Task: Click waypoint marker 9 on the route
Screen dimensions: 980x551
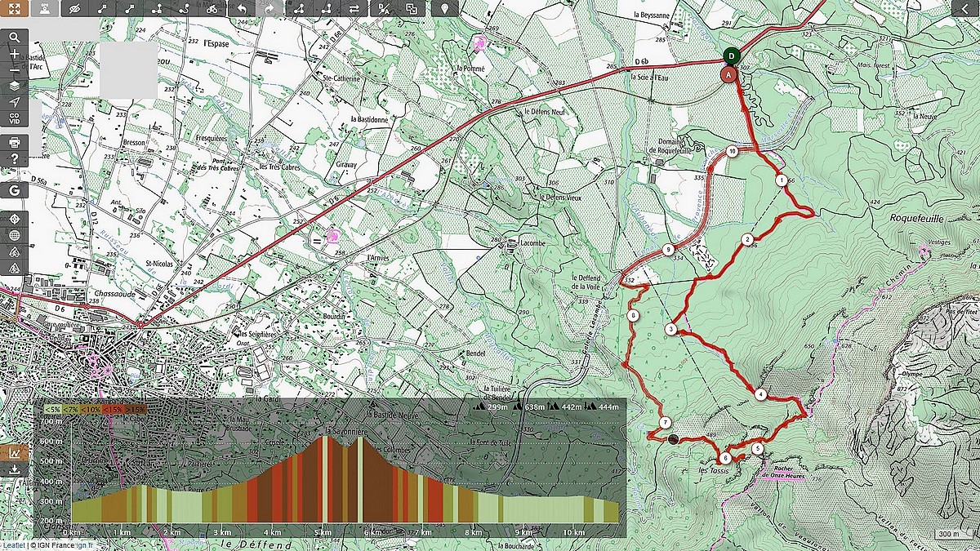Action: pyautogui.click(x=669, y=250)
